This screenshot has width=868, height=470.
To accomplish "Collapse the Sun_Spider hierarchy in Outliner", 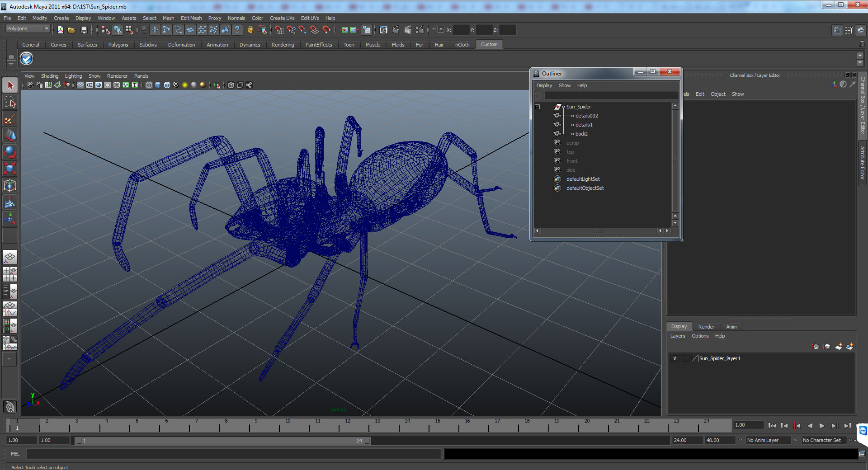I will pos(538,107).
